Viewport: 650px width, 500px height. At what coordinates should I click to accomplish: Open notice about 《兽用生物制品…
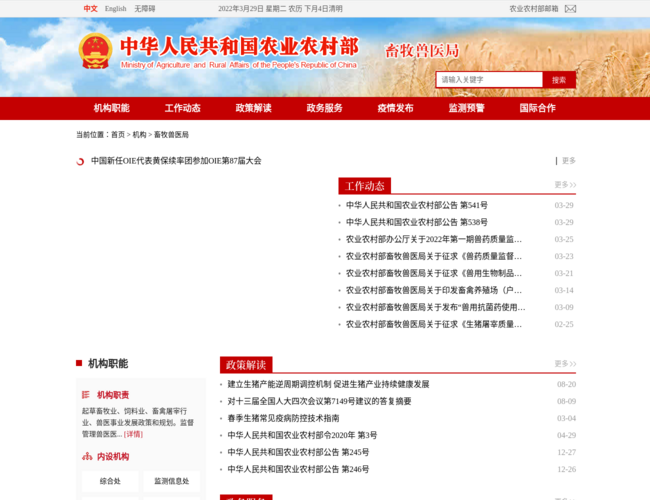coord(434,273)
